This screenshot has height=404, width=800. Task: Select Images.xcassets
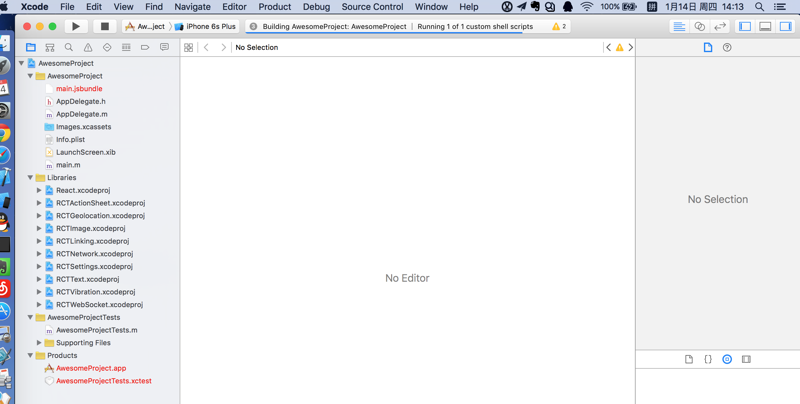pos(84,127)
